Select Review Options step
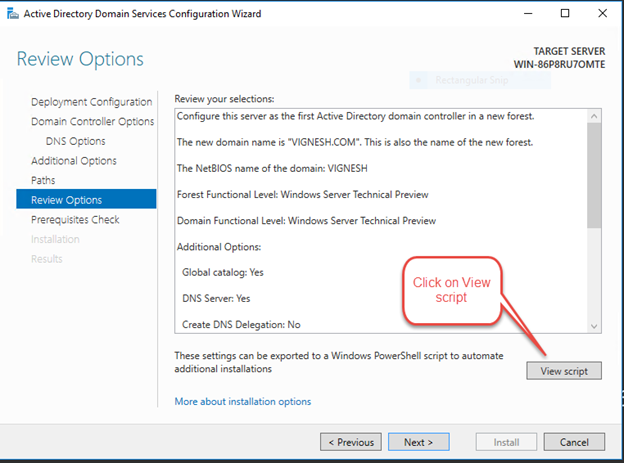Screen dimensions: 624x463 coord(66,200)
